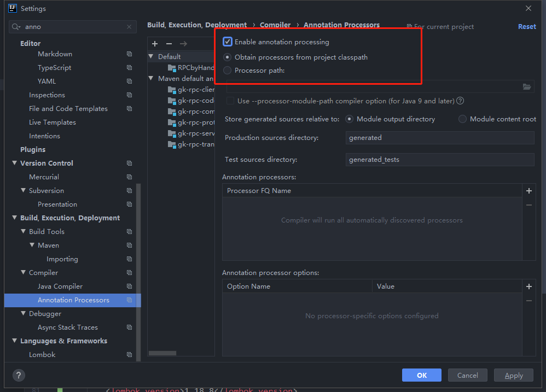Screen dimensions: 546x392
Task: Click the project-level icon beside File and Code Templates
Action: tap(130, 108)
